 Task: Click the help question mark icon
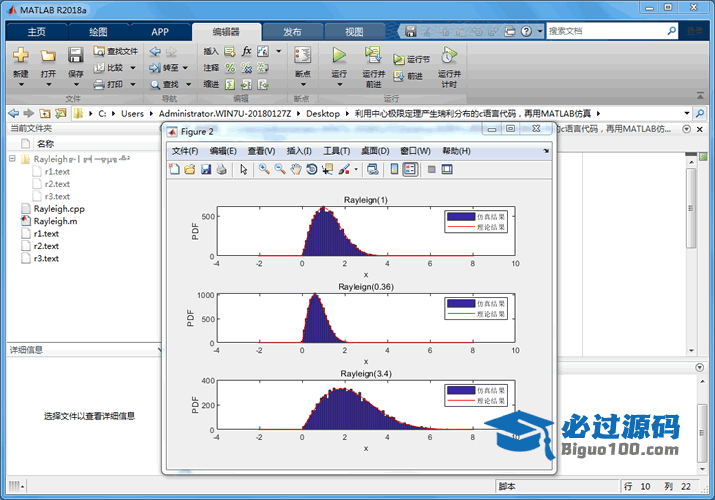526,31
